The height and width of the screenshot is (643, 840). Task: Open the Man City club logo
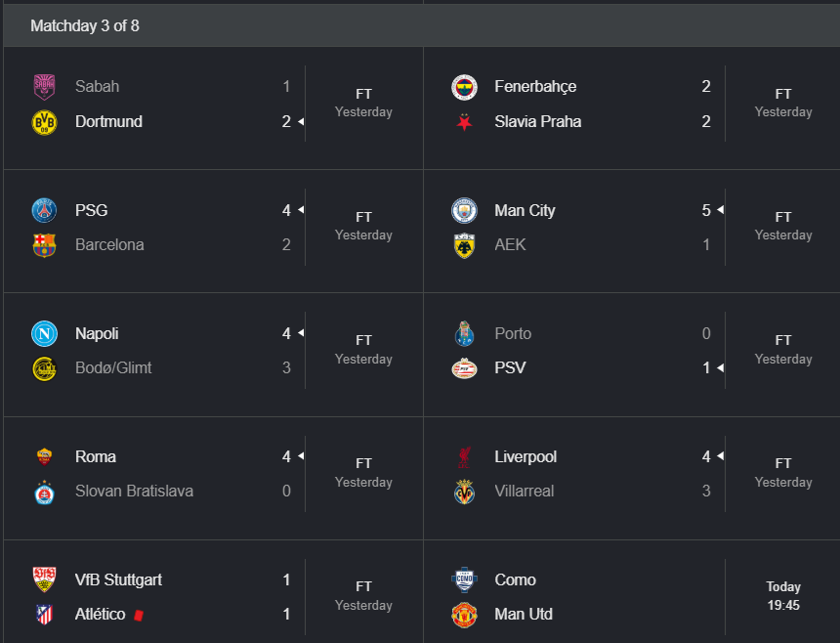(x=464, y=210)
